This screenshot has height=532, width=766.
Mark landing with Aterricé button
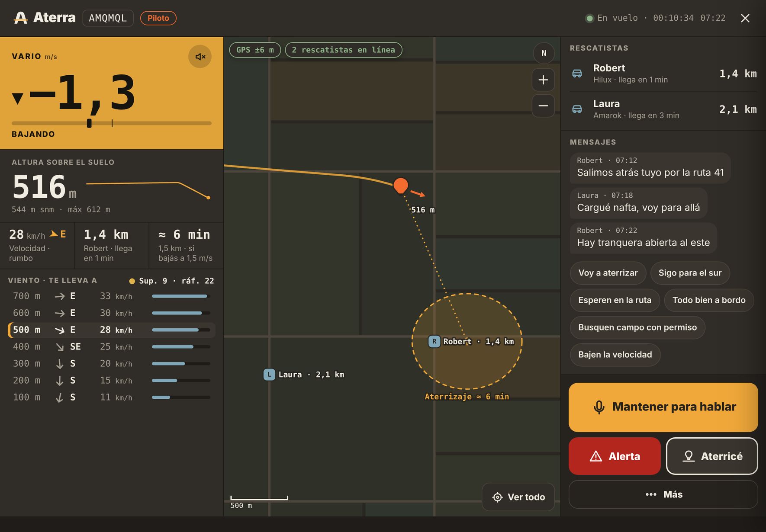[x=712, y=456]
